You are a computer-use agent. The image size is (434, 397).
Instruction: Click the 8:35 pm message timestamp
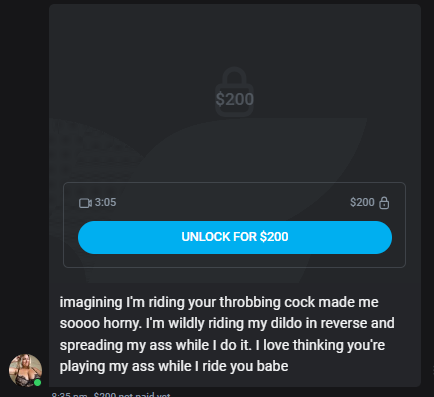pos(69,395)
